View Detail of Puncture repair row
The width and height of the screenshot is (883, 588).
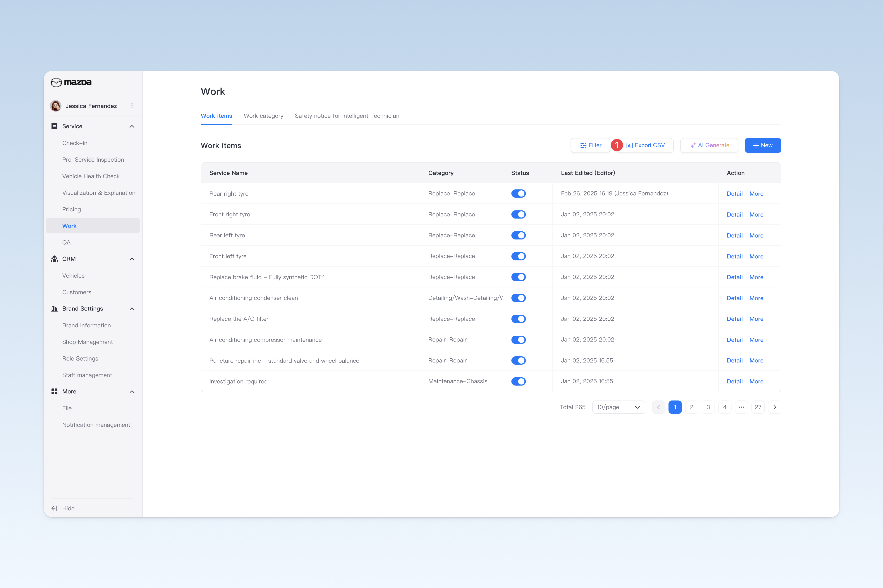734,360
